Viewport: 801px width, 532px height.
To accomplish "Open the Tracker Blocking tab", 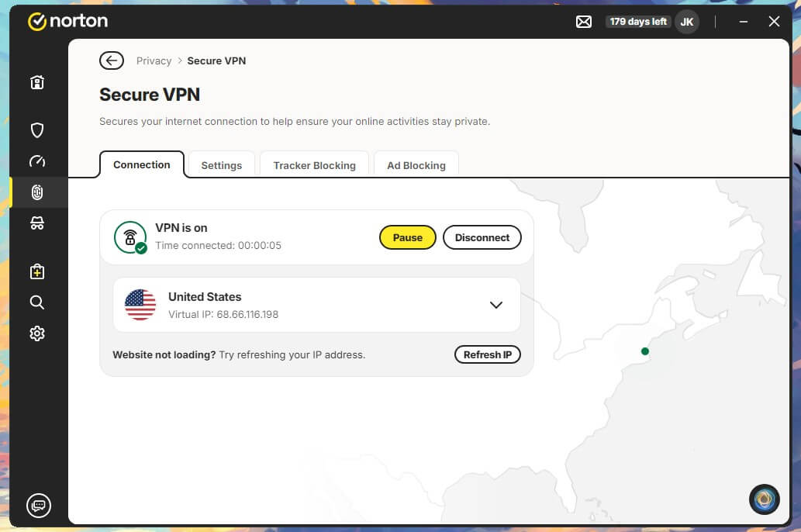I will coord(314,165).
